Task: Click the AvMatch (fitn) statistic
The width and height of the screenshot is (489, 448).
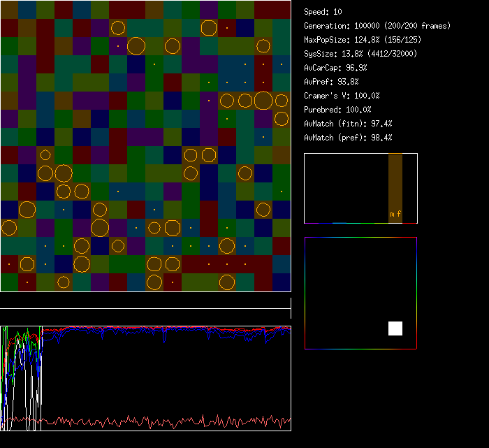Action: [349, 124]
